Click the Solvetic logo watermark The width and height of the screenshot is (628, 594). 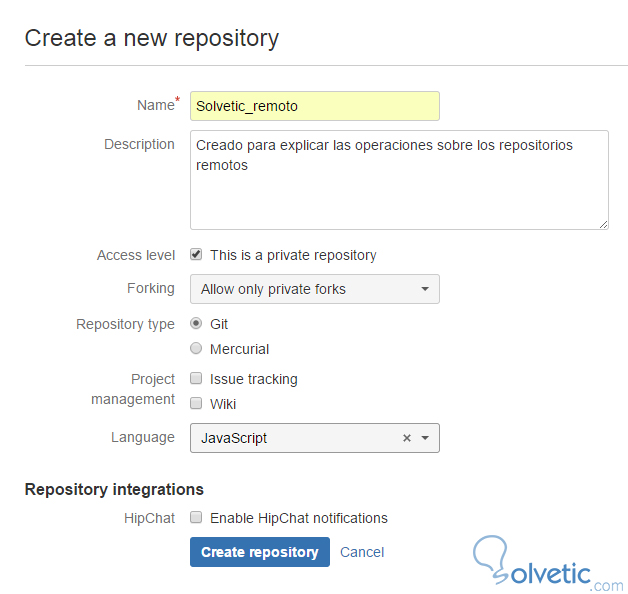click(548, 564)
